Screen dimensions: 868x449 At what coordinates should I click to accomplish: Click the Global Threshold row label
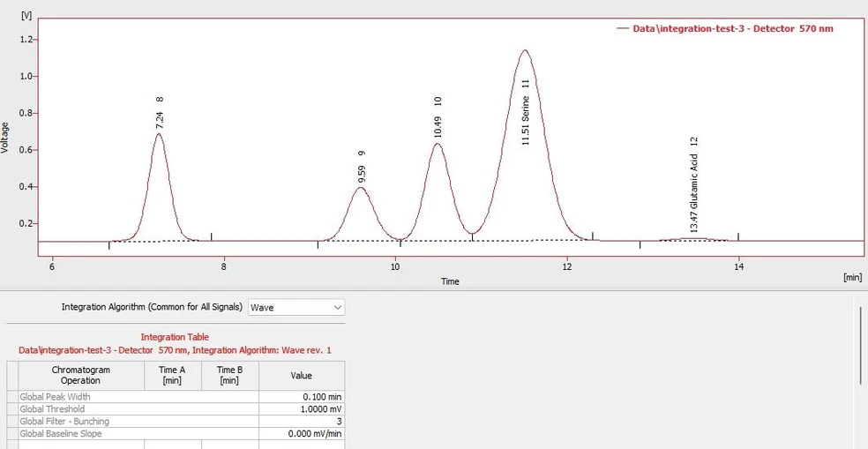(x=52, y=409)
